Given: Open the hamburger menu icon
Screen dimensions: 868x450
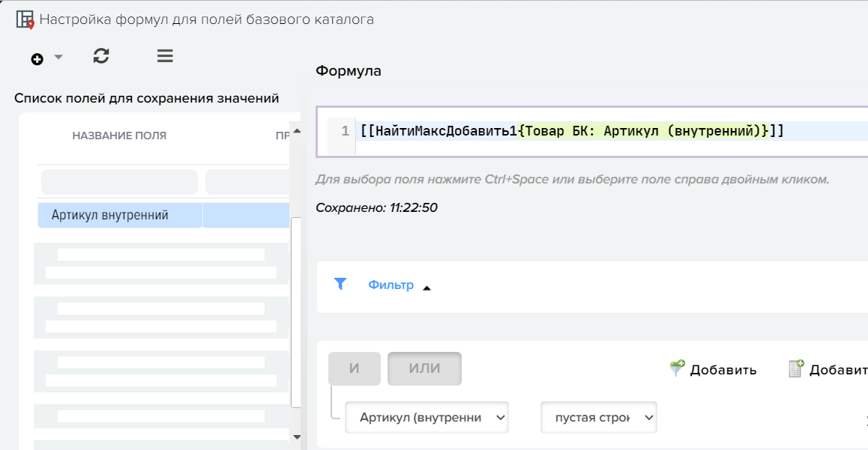Looking at the screenshot, I should (165, 56).
